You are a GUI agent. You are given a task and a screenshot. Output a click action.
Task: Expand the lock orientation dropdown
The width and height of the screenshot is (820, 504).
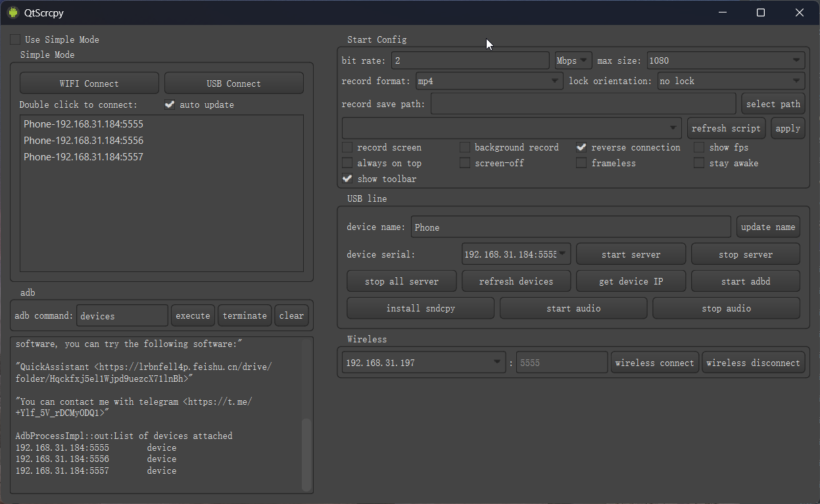(x=731, y=81)
